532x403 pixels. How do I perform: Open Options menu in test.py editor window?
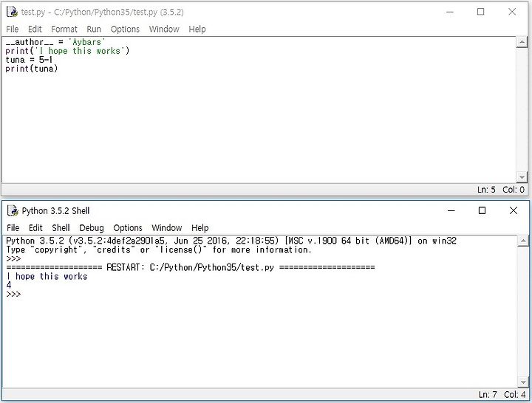click(x=125, y=29)
